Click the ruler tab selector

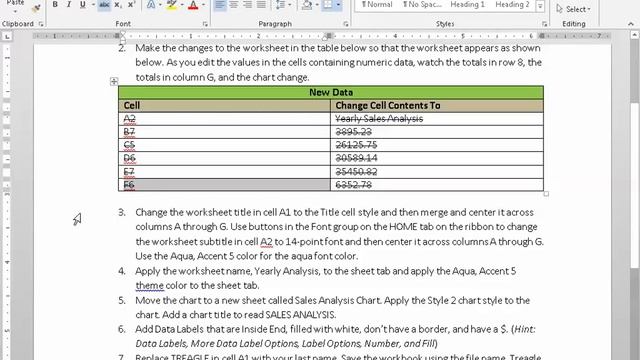click(7, 36)
